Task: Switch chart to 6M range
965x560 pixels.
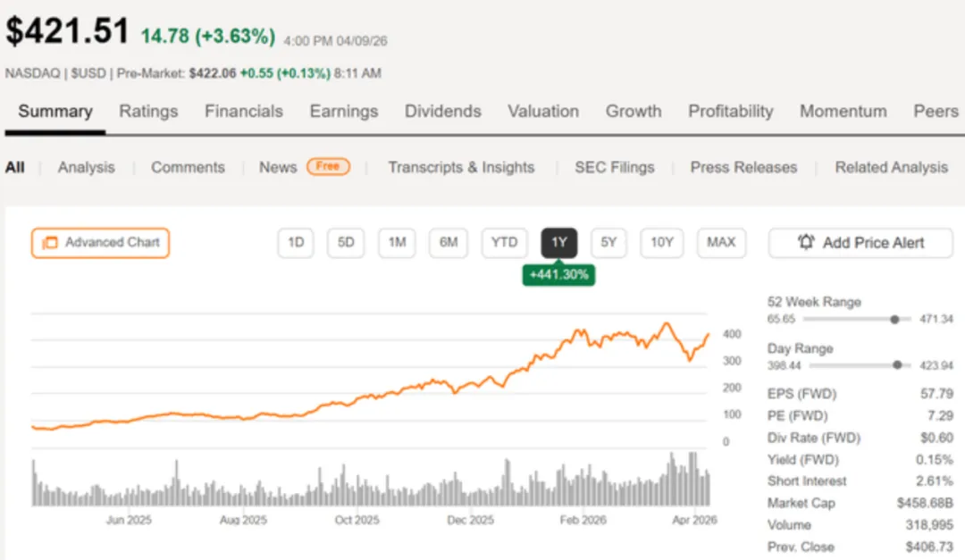Action: click(x=449, y=242)
